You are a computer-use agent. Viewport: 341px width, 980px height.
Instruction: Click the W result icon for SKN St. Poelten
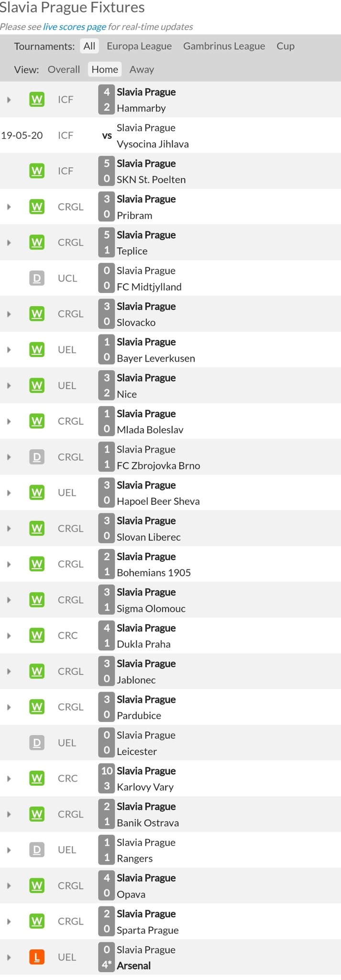tap(37, 171)
